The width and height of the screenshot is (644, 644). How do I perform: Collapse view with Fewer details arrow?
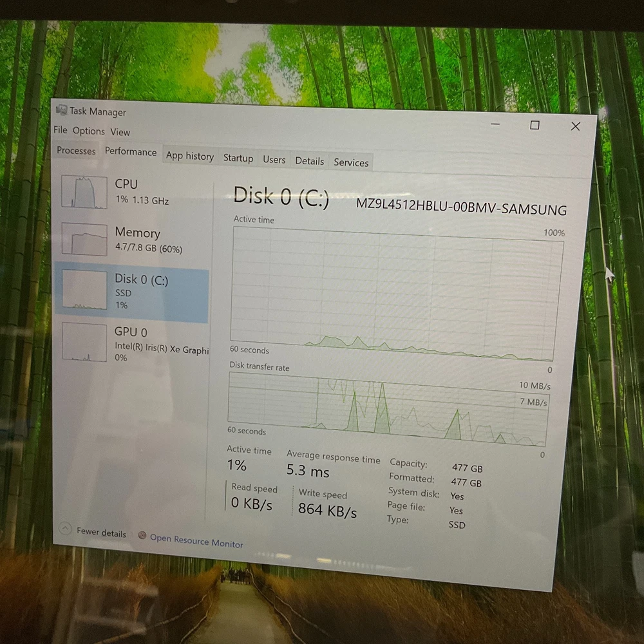coord(65,529)
